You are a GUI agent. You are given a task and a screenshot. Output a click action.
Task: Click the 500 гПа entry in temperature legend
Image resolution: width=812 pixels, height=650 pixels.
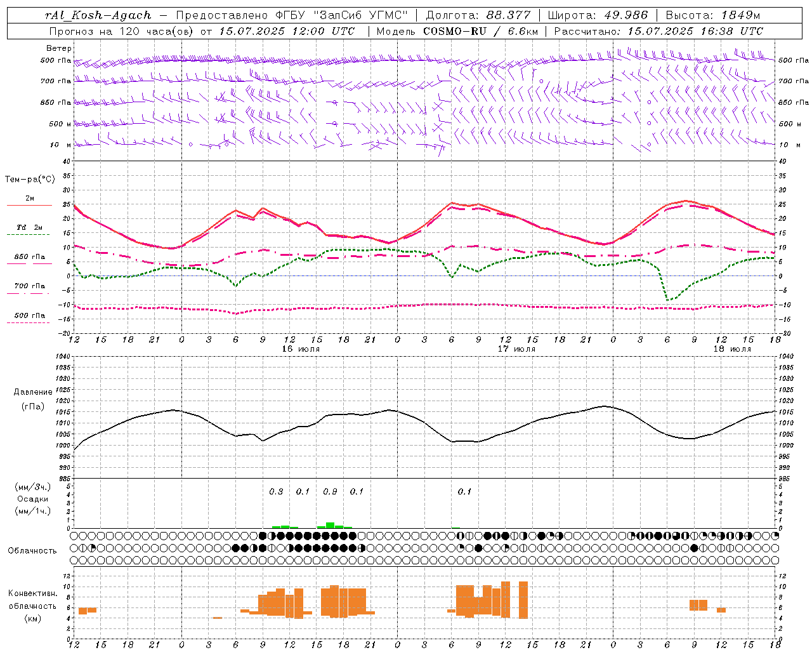click(29, 315)
